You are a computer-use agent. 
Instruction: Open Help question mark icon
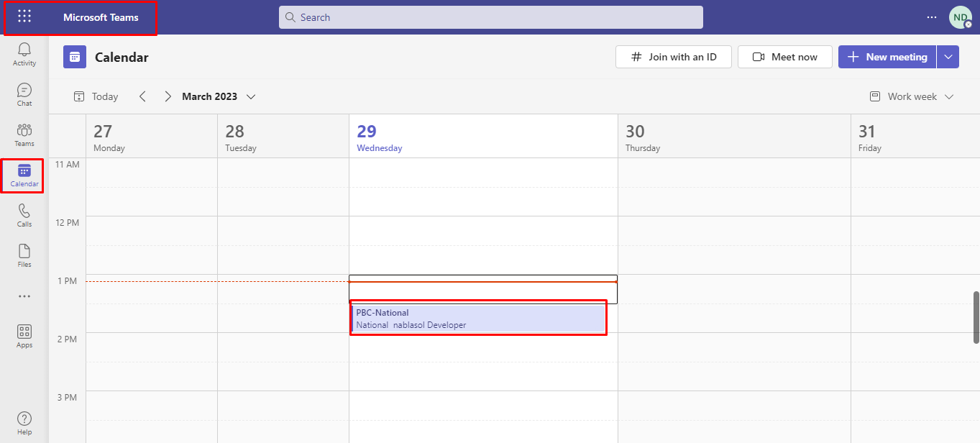(x=24, y=423)
